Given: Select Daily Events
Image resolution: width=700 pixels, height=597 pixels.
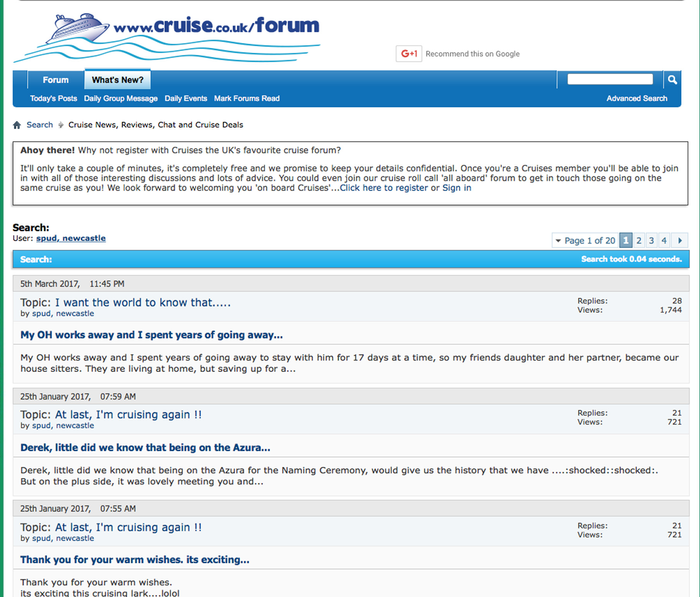Looking at the screenshot, I should tap(186, 99).
